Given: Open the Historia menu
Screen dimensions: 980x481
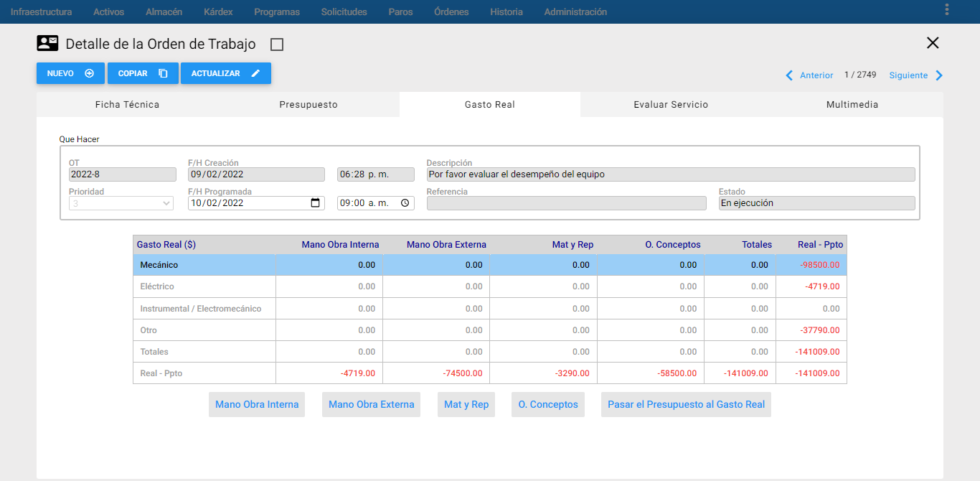Looking at the screenshot, I should click(507, 11).
